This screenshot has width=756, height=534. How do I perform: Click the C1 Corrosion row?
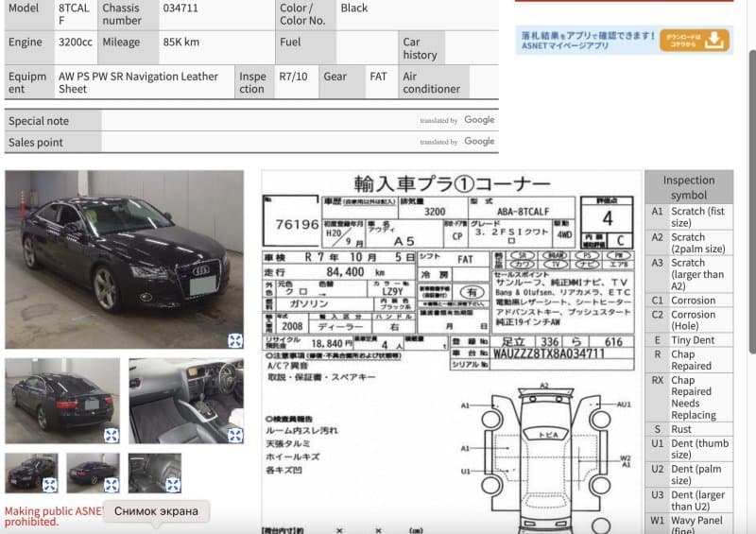pyautogui.click(x=689, y=300)
